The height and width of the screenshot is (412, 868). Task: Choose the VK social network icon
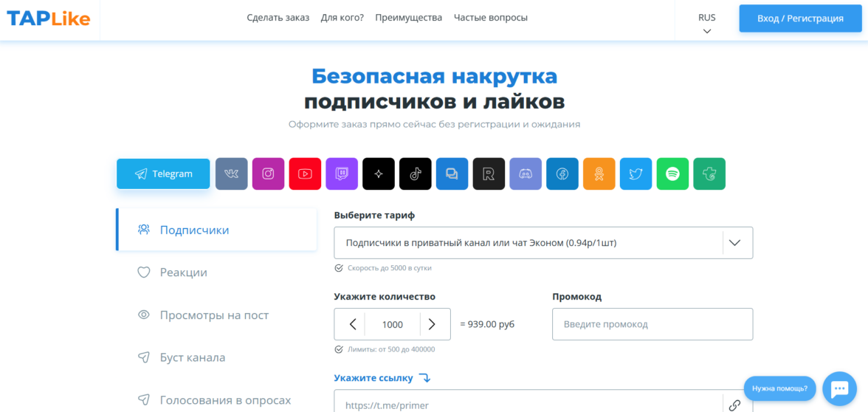(x=232, y=174)
